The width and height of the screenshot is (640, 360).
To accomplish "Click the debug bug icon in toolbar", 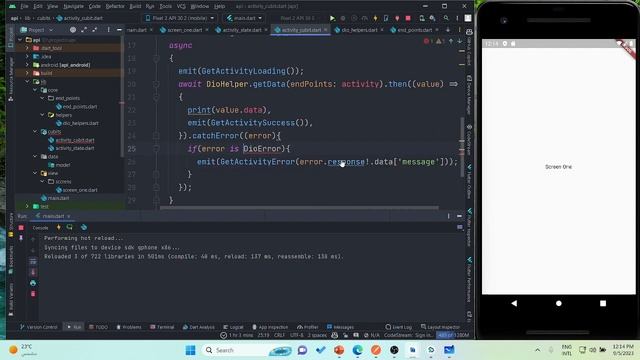I will (x=343, y=18).
